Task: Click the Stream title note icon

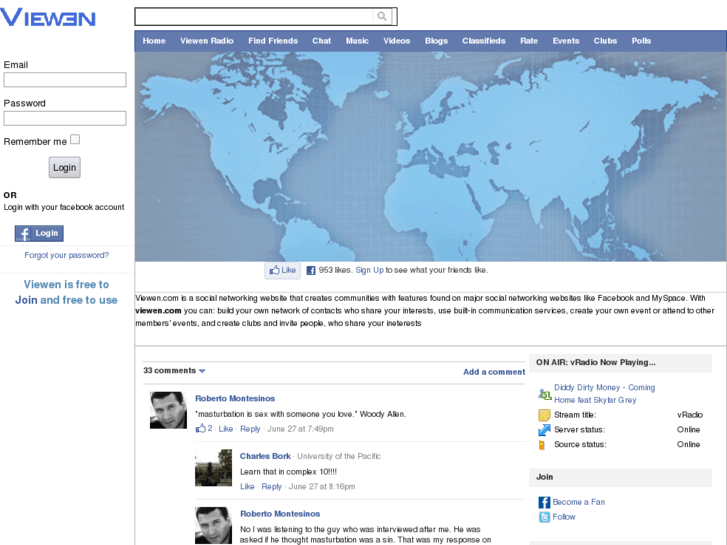Action: [x=544, y=415]
